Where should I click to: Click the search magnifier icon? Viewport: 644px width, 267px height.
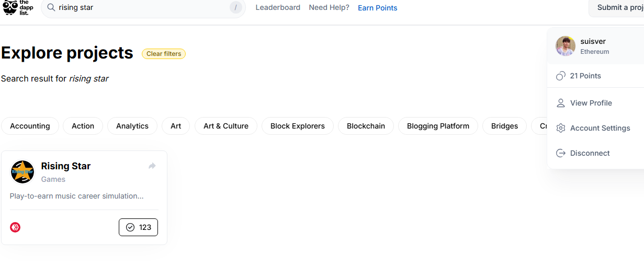pos(51,8)
